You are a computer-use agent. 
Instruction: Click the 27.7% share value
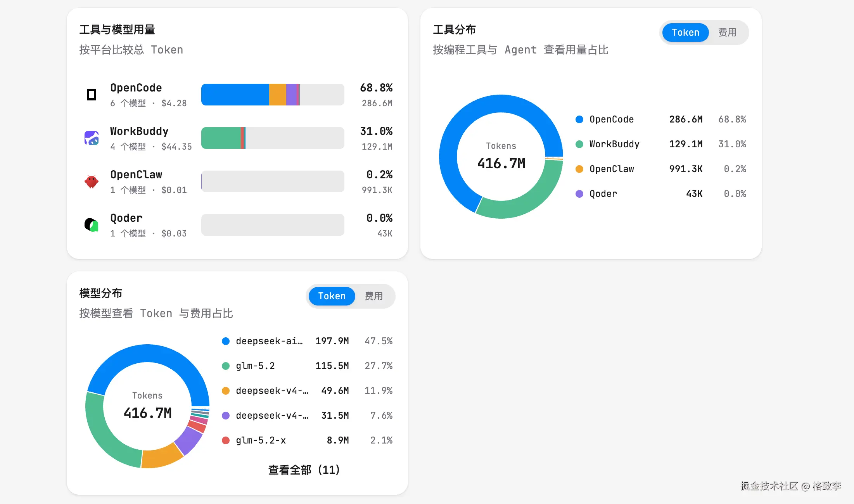point(379,366)
